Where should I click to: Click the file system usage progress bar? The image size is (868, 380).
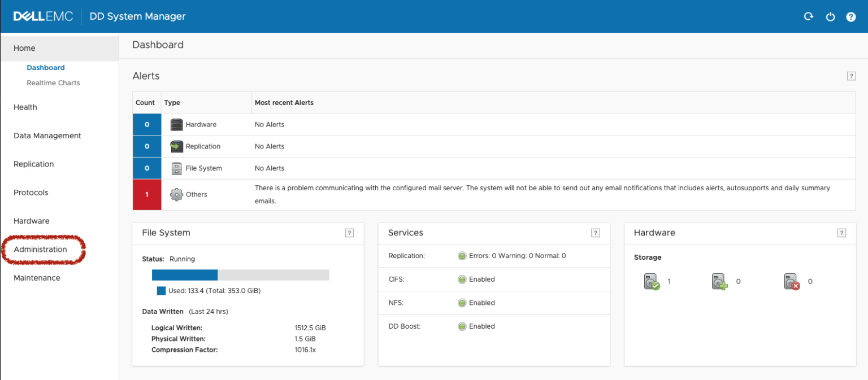click(240, 275)
